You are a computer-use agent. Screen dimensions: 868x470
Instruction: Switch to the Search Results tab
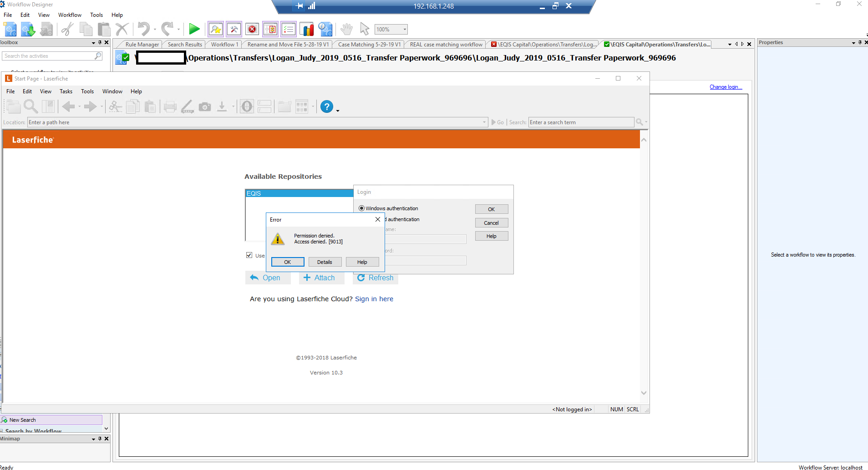click(x=185, y=45)
